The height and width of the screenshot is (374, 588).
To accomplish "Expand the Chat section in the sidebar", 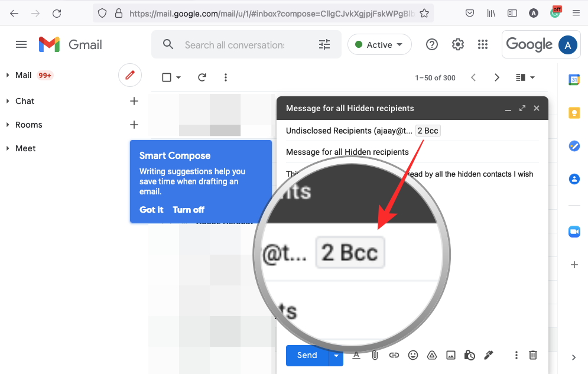I will pos(7,101).
